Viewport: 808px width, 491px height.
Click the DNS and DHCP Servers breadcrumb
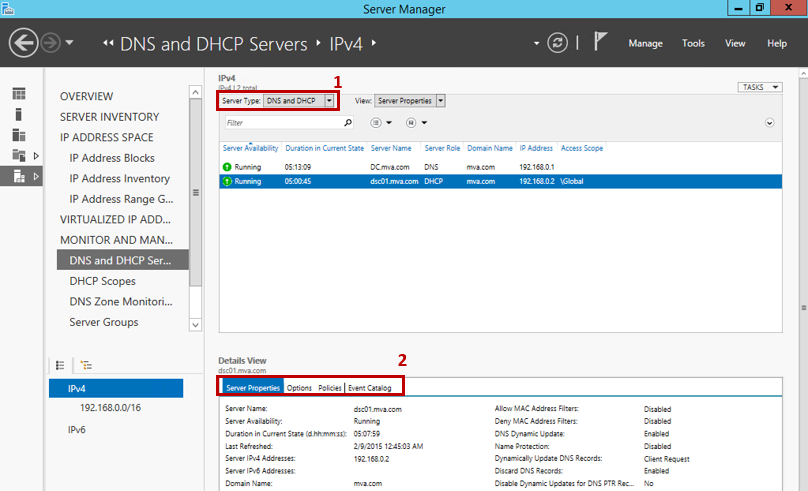click(x=213, y=44)
